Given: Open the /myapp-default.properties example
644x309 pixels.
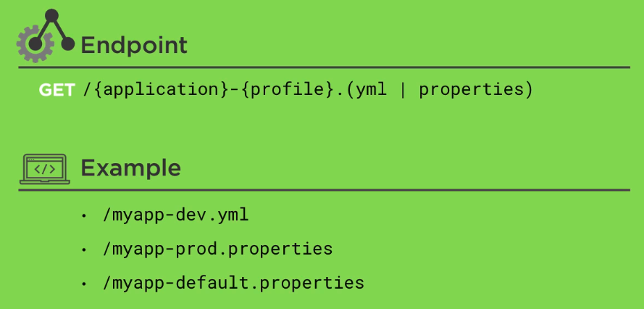Looking at the screenshot, I should click(233, 283).
